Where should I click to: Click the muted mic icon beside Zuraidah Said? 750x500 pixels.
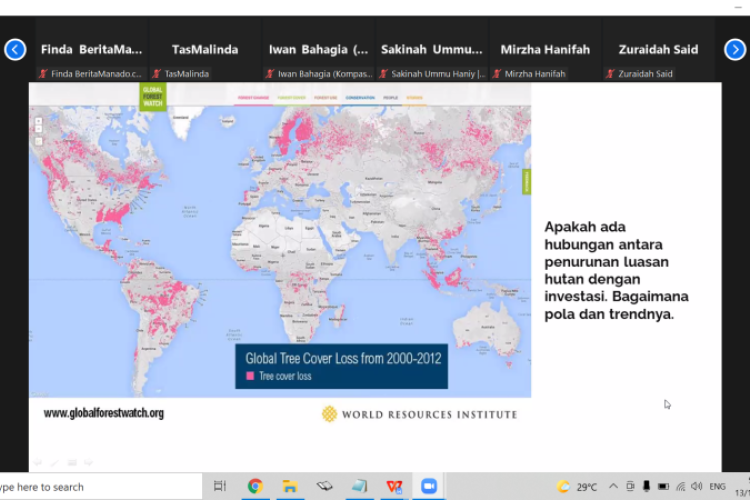[x=610, y=74]
